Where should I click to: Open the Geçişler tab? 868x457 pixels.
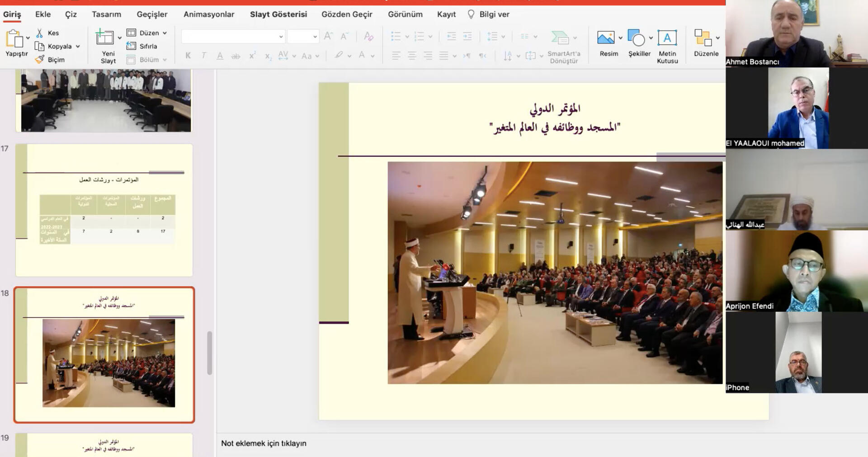[x=152, y=14]
